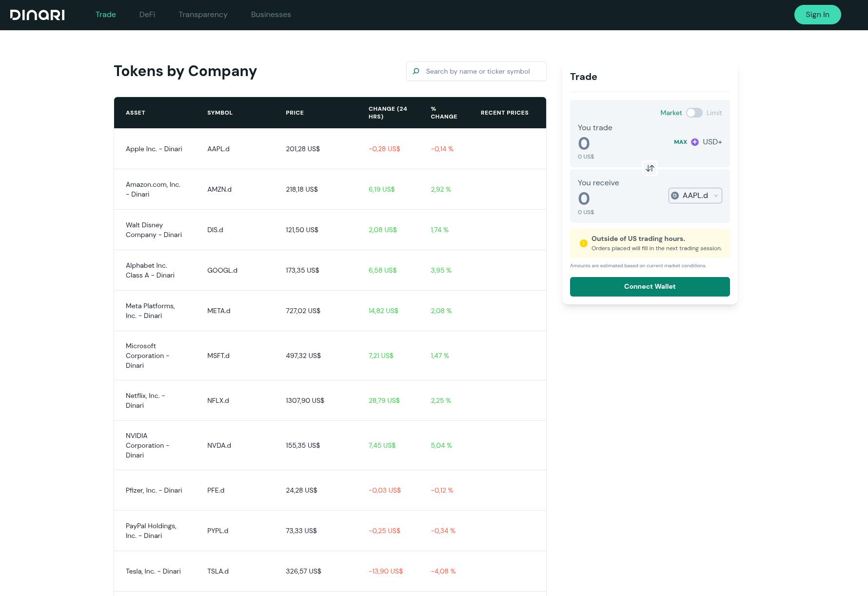Select Apple Inc. - Dinari row
The height and width of the screenshot is (596, 868).
pyautogui.click(x=330, y=149)
